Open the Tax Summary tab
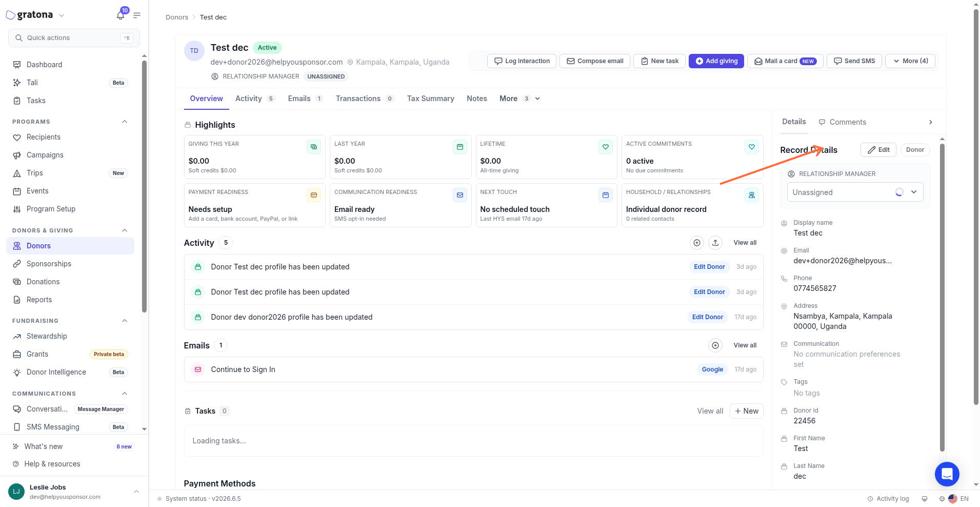This screenshot has width=980, height=507. pos(431,99)
